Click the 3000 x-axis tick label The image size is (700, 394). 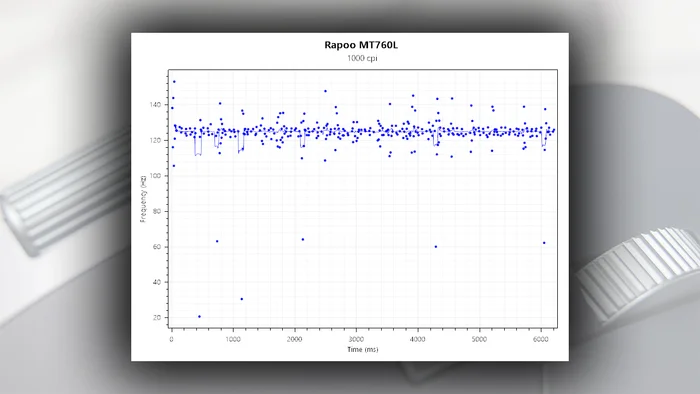pos(356,339)
